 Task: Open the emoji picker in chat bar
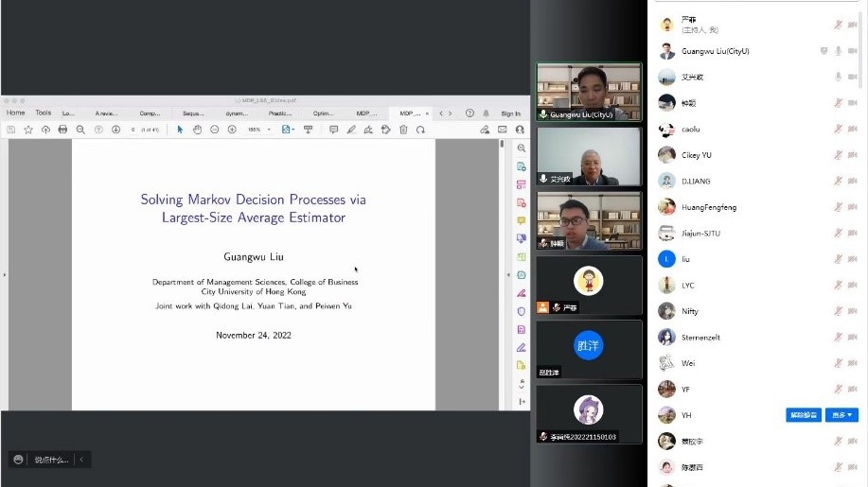[x=18, y=460]
